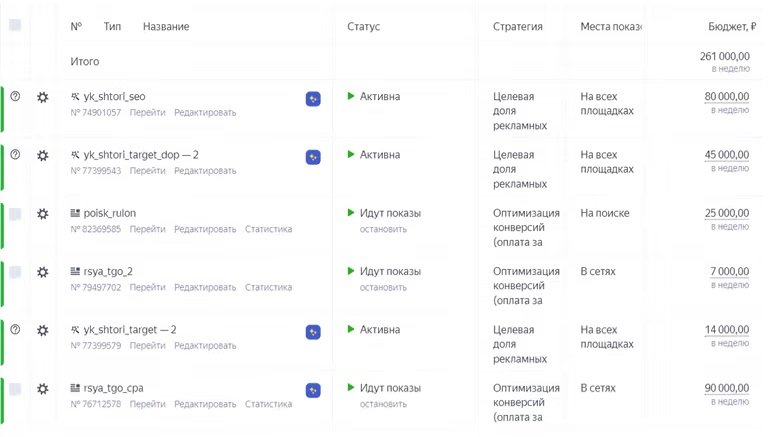Select the rsya_tgo_cpa campaign checkbox
The width and height of the screenshot is (772, 437).
click(15, 389)
